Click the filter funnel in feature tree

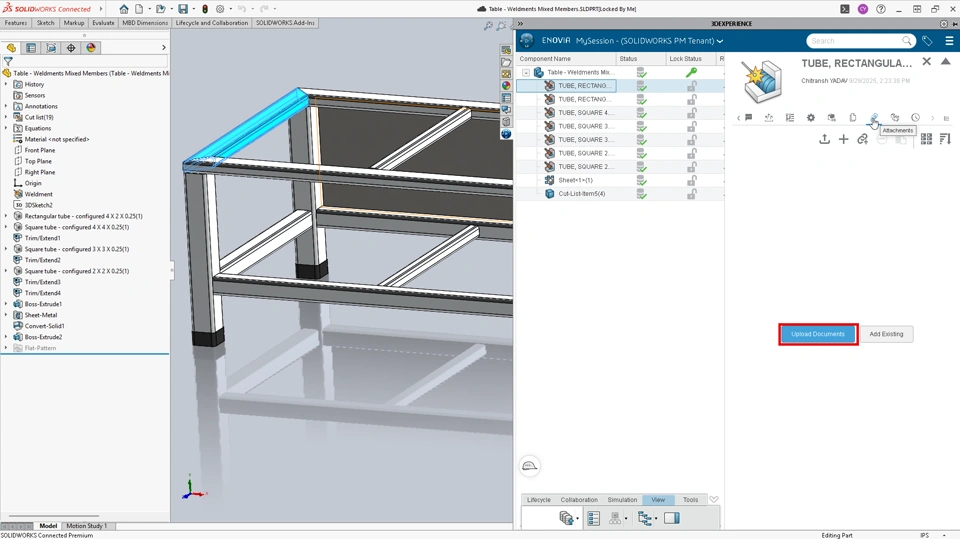tap(8, 61)
